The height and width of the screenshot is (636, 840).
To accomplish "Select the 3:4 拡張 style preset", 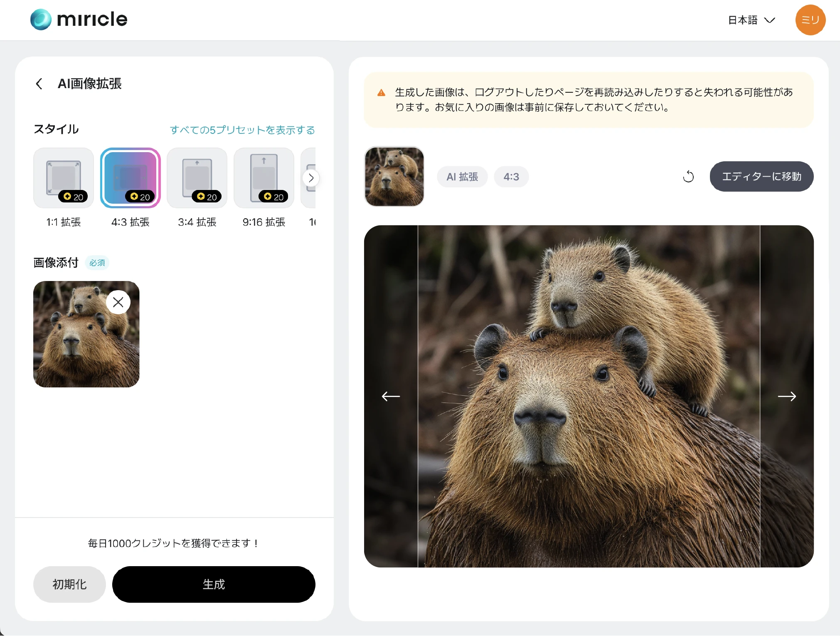I will pyautogui.click(x=197, y=178).
